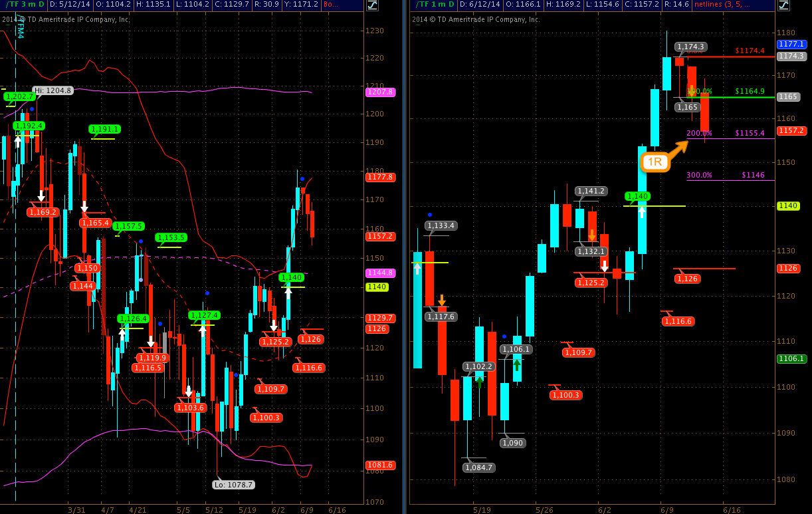Click the red 1,119.9 bubble
The width and height of the screenshot is (812, 514).
pos(153,358)
